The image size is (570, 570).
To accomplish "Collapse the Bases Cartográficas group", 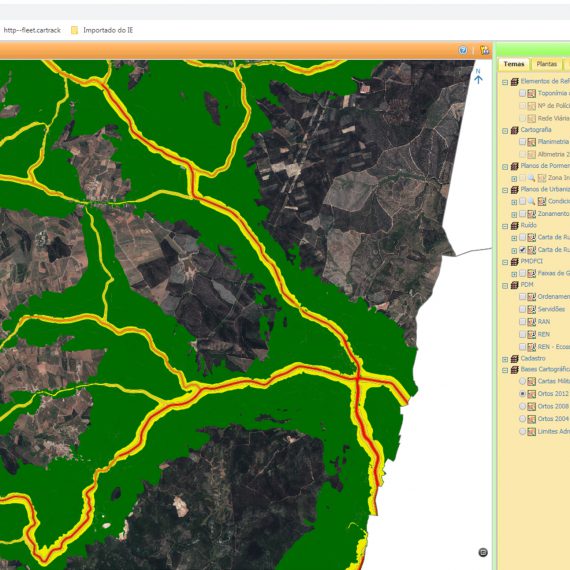I will pyautogui.click(x=505, y=371).
